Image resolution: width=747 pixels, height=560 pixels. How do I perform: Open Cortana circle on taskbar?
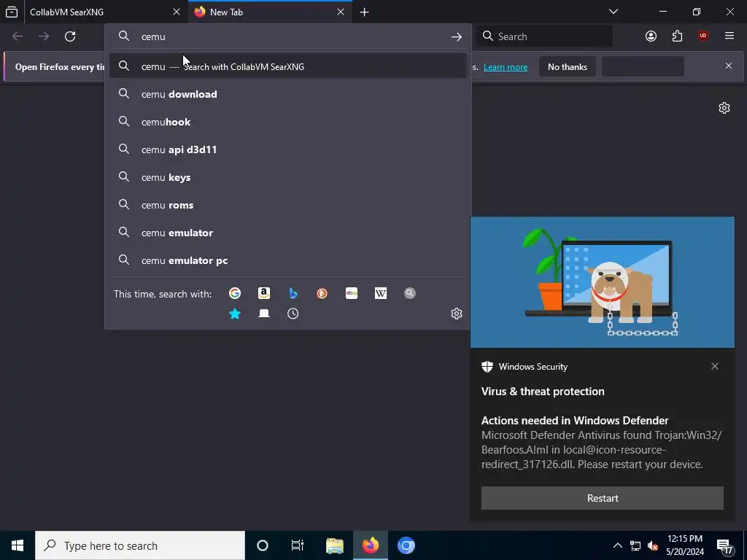[263, 545]
